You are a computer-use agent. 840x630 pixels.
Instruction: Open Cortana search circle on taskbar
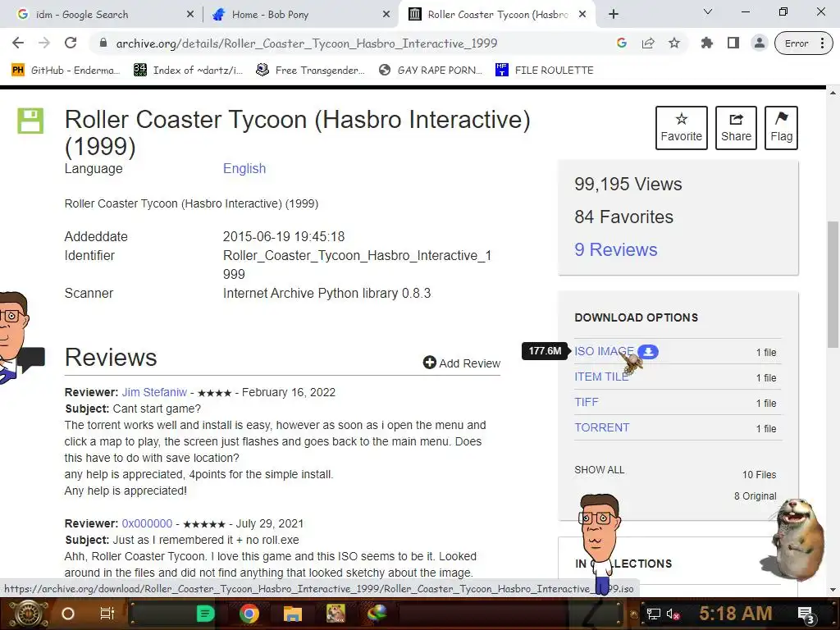[67, 614]
